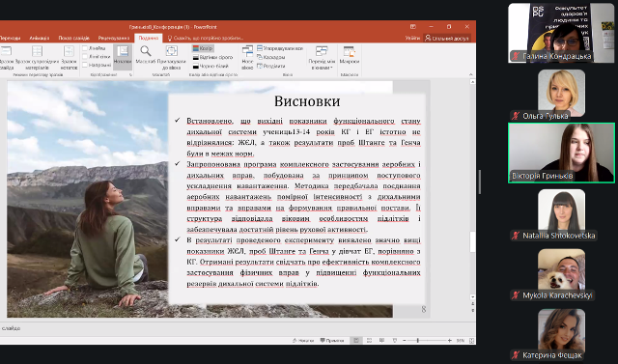The width and height of the screenshot is (618, 364).
Task: Adjust the zoom slider handle
Action: pos(418,341)
